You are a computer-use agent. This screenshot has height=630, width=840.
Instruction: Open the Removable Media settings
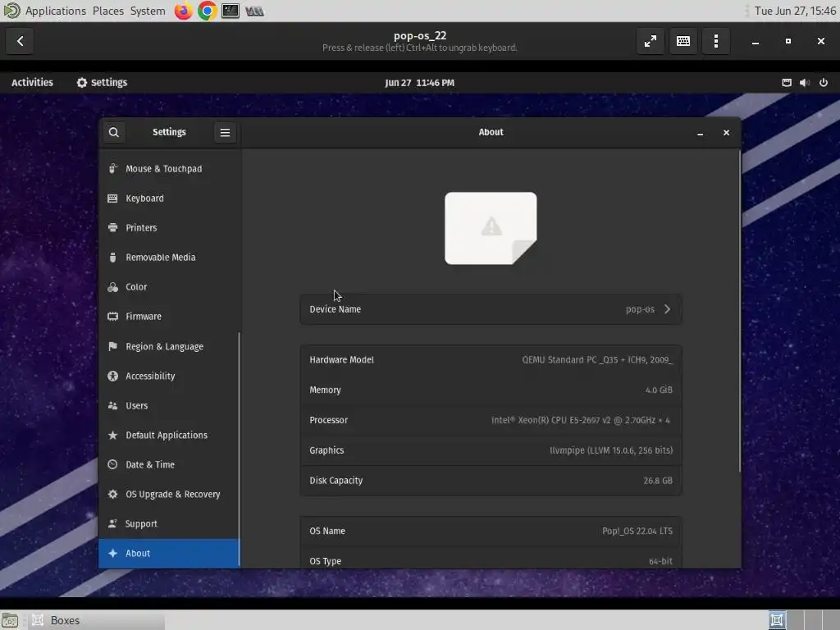[169, 257]
